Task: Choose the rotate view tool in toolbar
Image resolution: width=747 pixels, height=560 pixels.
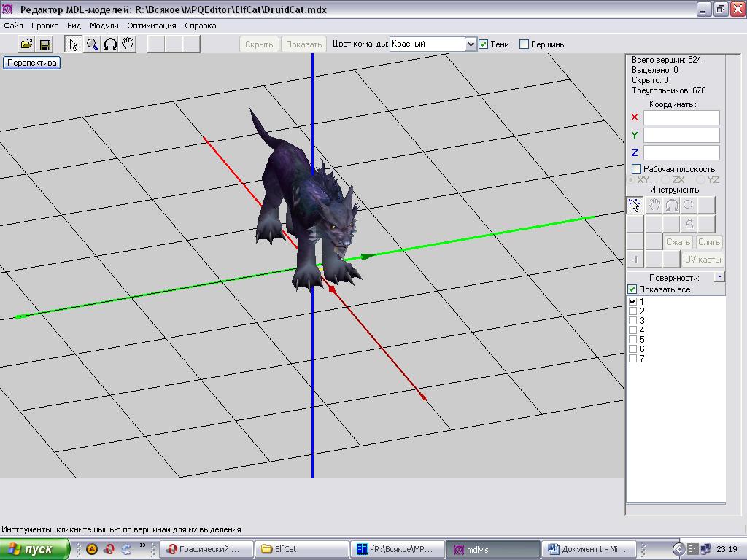Action: [110, 44]
